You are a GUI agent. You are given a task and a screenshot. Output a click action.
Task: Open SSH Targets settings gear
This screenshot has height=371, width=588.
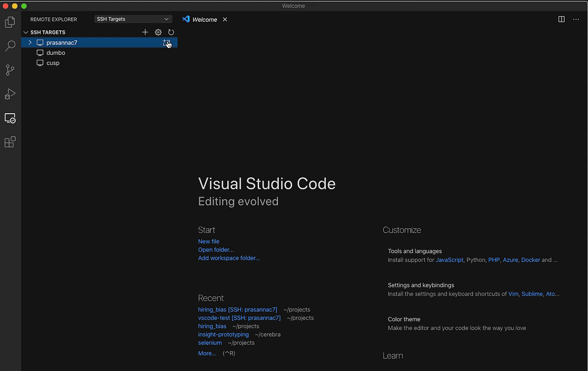click(158, 32)
